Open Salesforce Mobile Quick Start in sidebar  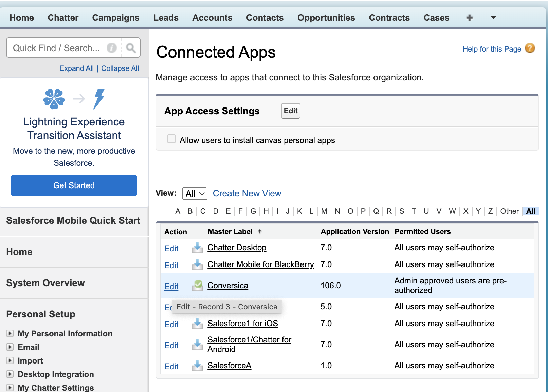73,221
